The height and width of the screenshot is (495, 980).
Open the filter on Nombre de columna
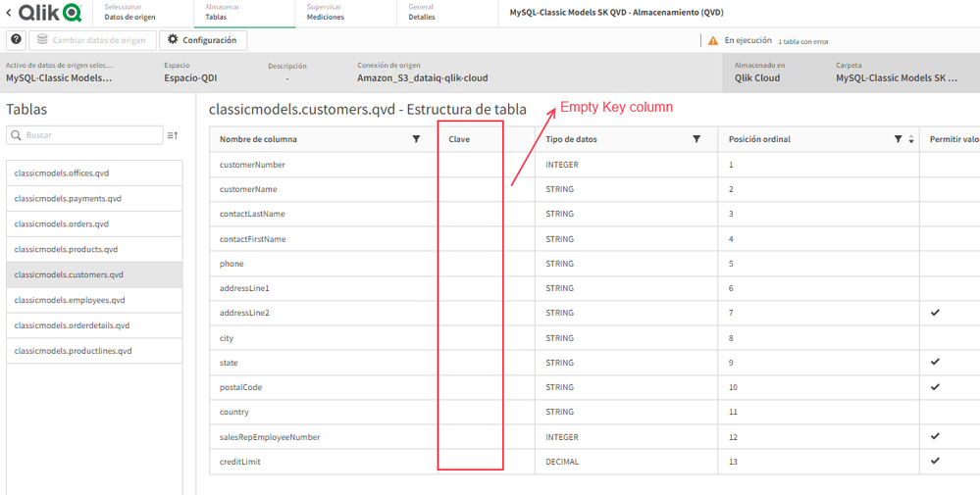tap(416, 139)
